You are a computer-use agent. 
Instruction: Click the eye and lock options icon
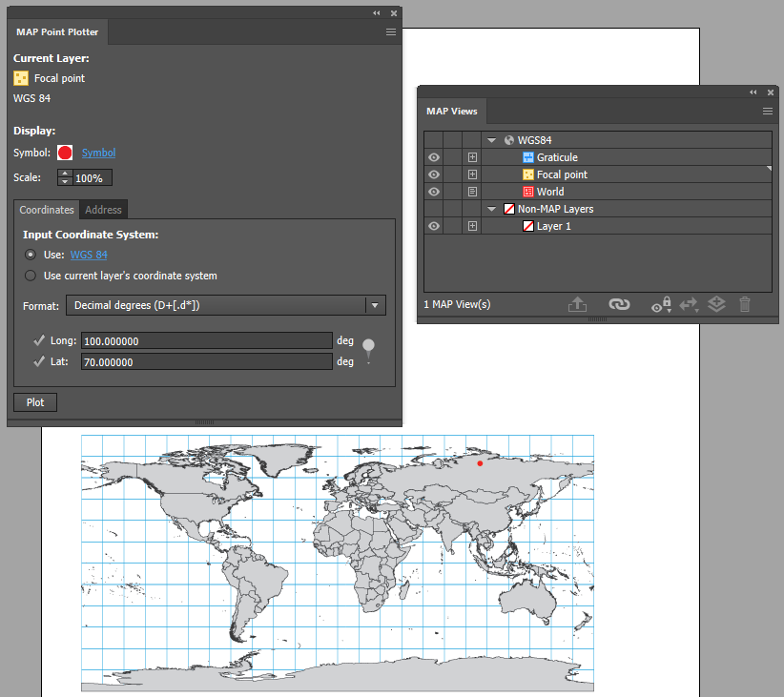pos(661,304)
